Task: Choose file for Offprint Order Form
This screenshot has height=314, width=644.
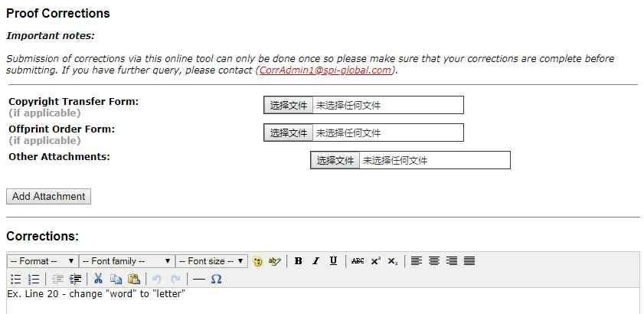Action: click(289, 132)
